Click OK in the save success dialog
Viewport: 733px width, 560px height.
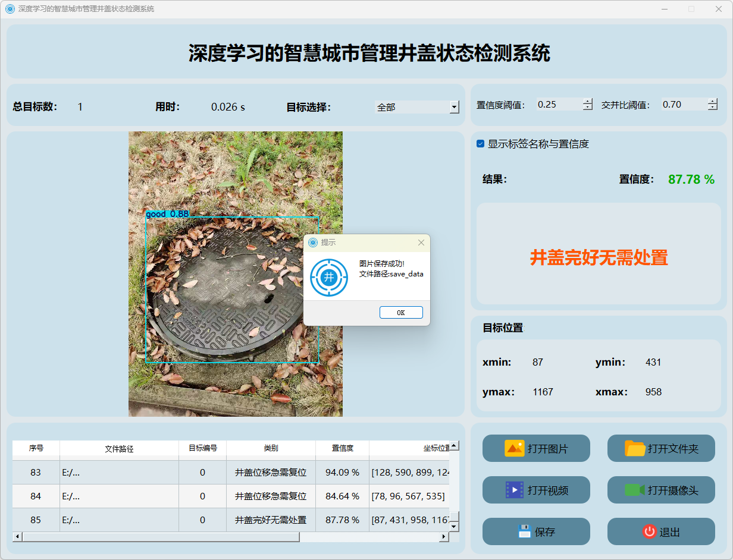[x=401, y=313]
